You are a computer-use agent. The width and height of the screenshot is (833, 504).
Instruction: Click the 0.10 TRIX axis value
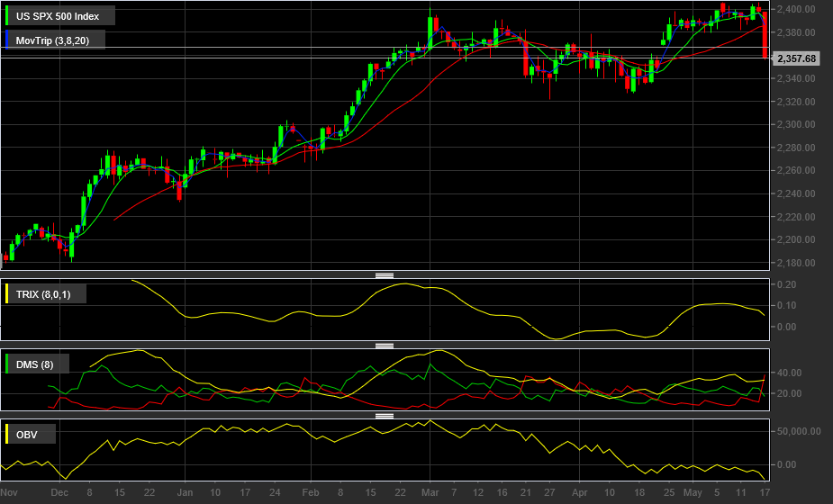(786, 305)
